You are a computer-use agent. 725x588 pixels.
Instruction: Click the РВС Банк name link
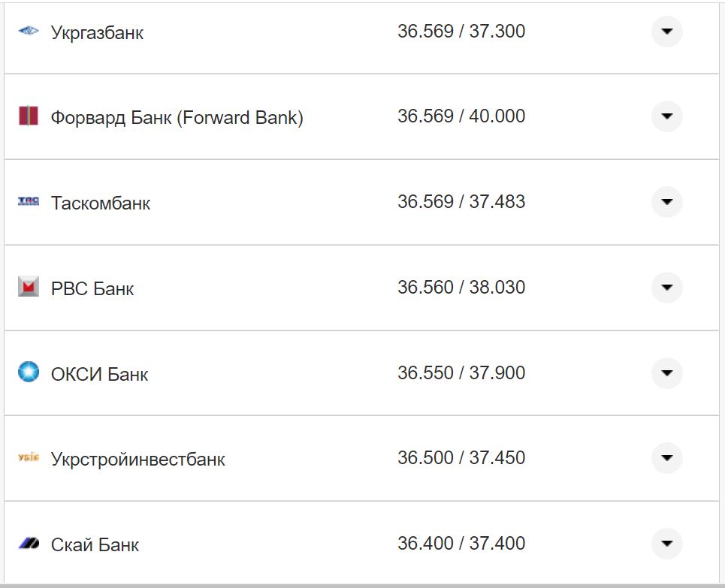pos(92,288)
